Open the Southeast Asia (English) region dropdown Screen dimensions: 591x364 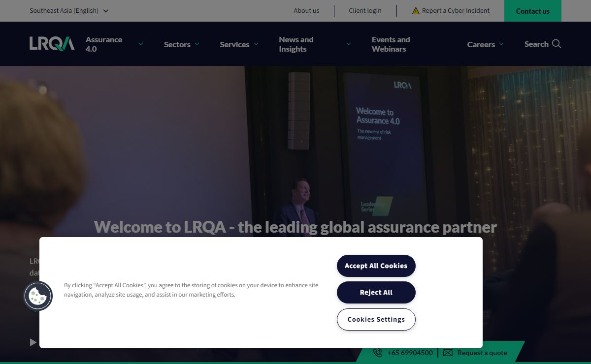click(69, 10)
